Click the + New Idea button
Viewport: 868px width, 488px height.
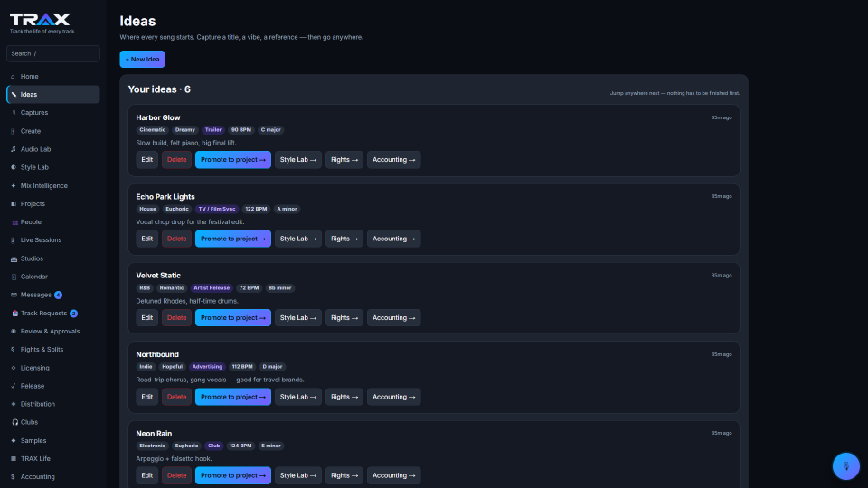(x=142, y=60)
